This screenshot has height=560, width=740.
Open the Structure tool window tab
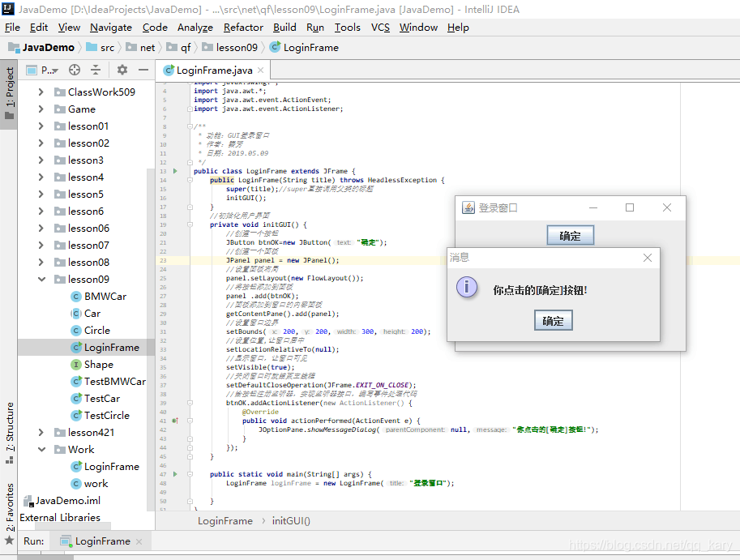pos(9,432)
